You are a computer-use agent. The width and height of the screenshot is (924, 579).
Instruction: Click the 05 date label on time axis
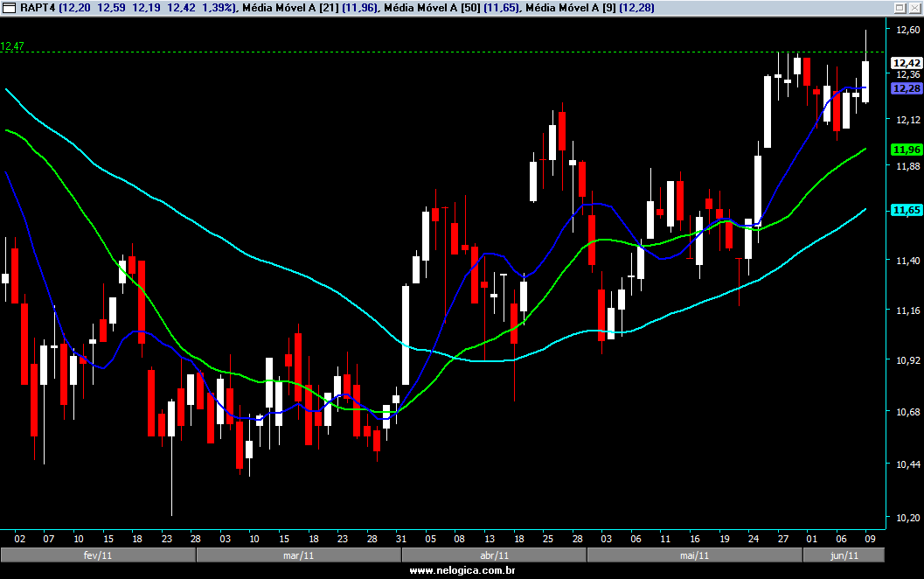click(x=431, y=538)
